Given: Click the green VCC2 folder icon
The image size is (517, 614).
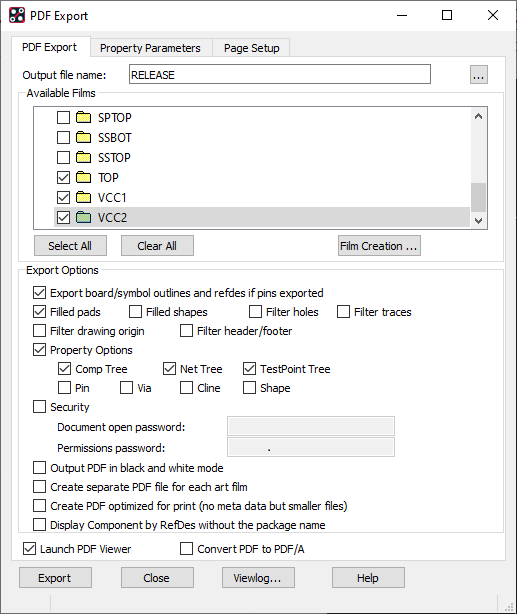Looking at the screenshot, I should [x=83, y=217].
